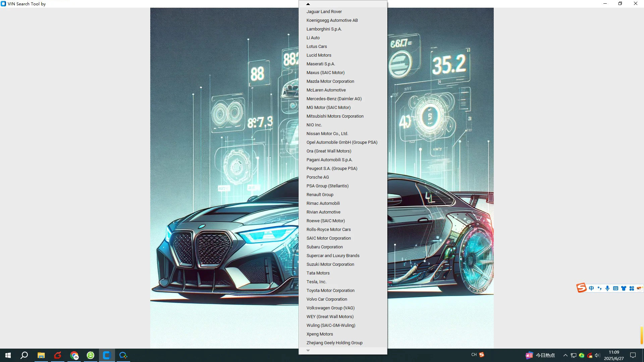The height and width of the screenshot is (362, 644).
Task: Open the taskbar search magnifier
Action: click(x=24, y=355)
